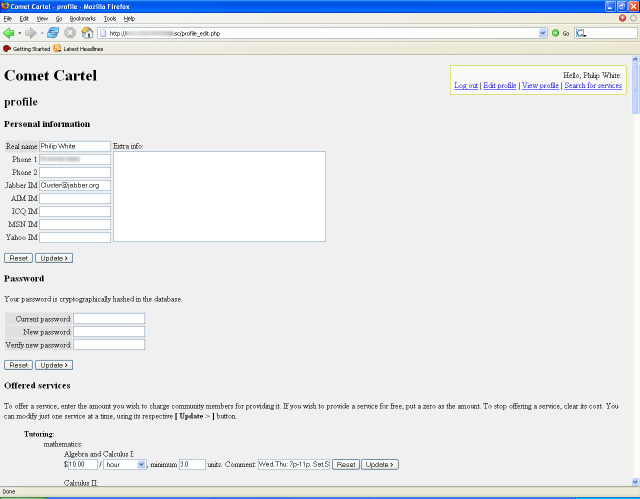The width and height of the screenshot is (640, 499).
Task: Click the Phone 1 input field
Action: (x=75, y=159)
